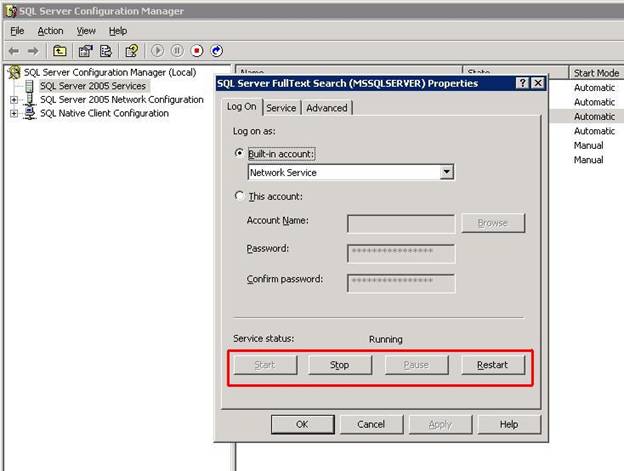Click the Stop service button
The height and width of the screenshot is (471, 624).
tap(339, 365)
